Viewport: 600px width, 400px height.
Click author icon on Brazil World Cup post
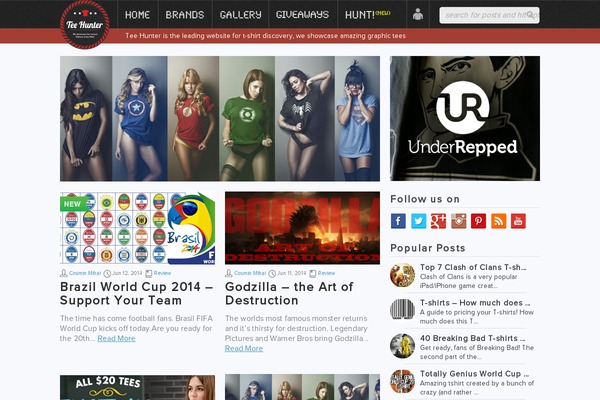(x=64, y=273)
